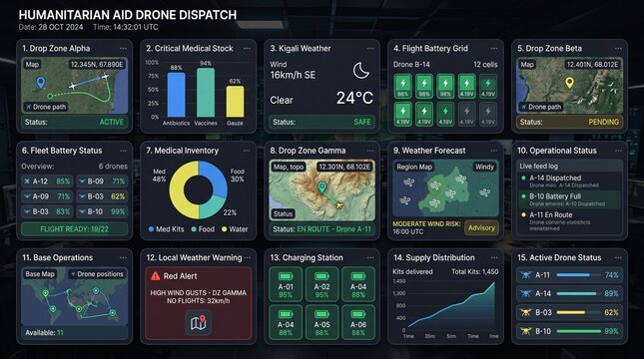This screenshot has height=359, width=644.
Task: Click the Status button on Gamma map
Action: click(283, 213)
